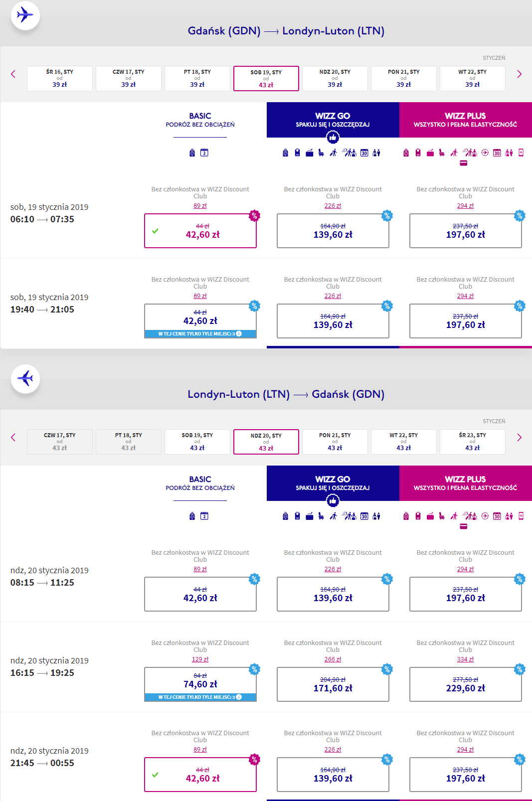
Task: Click WIZZ PLUS credit card icon in return section
Action: coord(463,526)
